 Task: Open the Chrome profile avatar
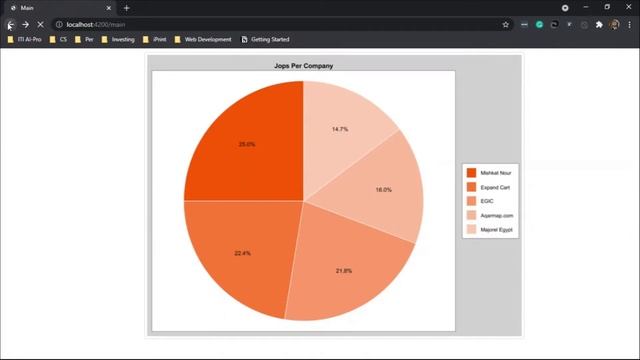614,24
